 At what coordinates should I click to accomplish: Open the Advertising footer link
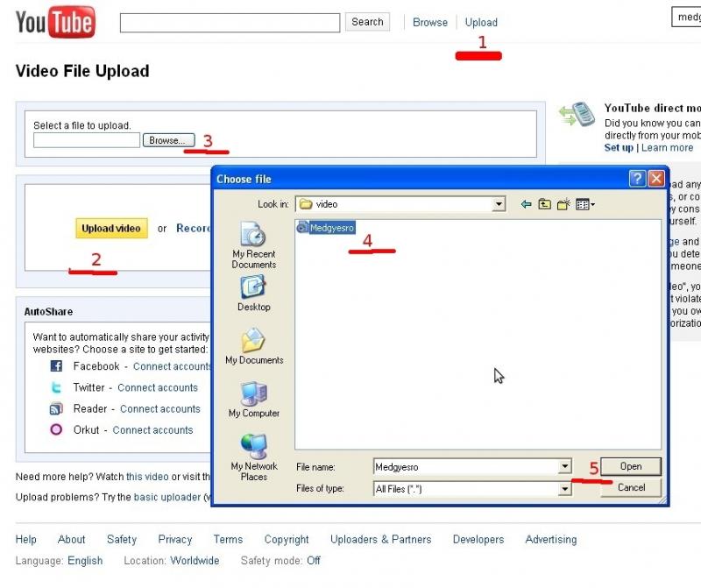coord(551,539)
